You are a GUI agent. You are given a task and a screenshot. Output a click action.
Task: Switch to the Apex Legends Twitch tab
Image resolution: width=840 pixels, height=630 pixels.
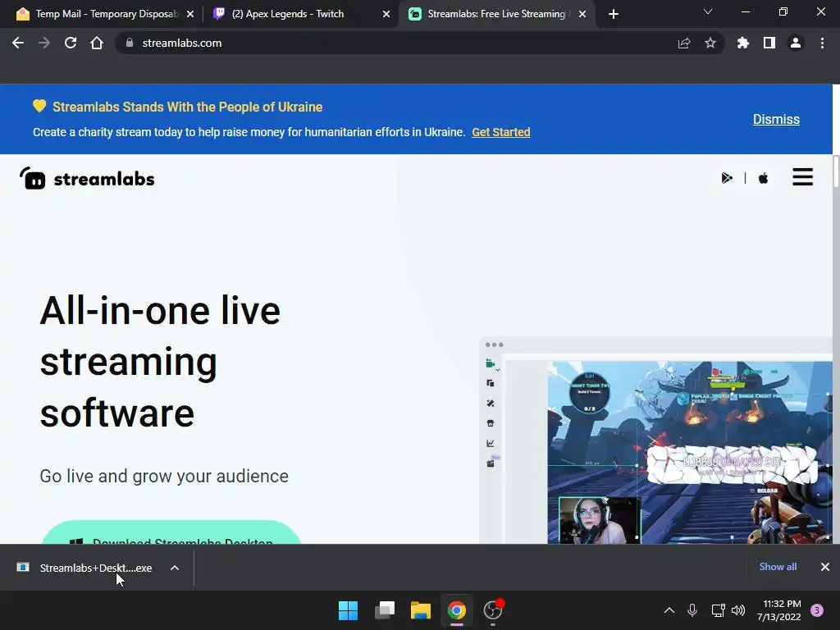tap(300, 14)
